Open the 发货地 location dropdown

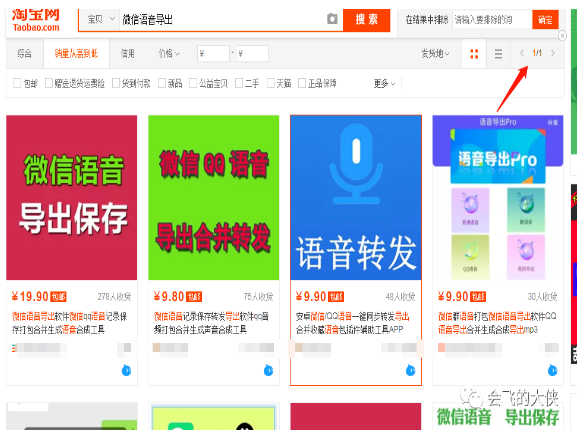click(435, 54)
